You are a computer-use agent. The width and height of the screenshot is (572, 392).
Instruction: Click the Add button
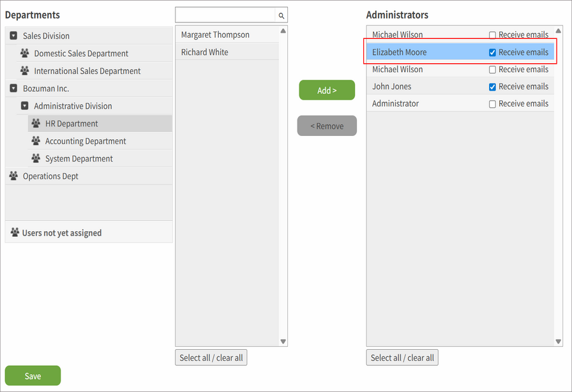[x=327, y=90]
